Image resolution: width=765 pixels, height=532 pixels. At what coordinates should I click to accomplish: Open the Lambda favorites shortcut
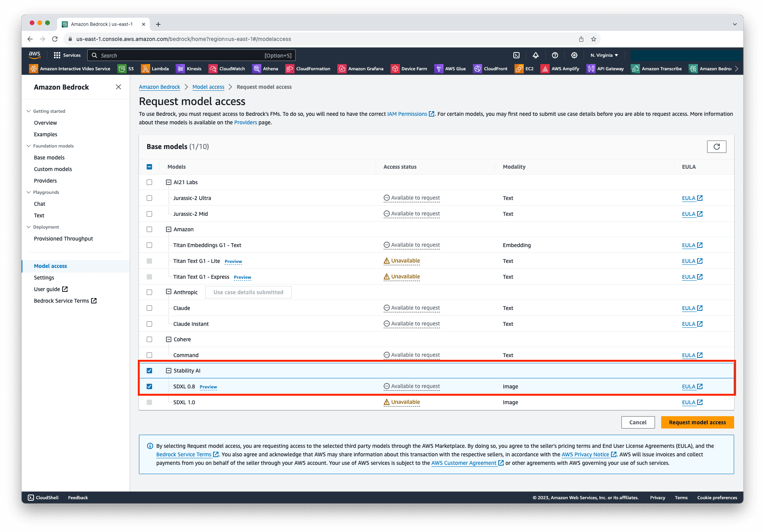point(155,69)
